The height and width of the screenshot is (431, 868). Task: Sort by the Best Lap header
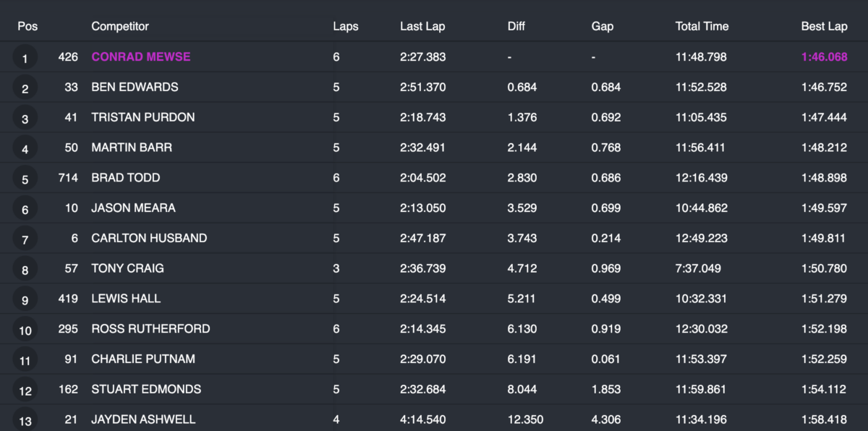pos(824,27)
